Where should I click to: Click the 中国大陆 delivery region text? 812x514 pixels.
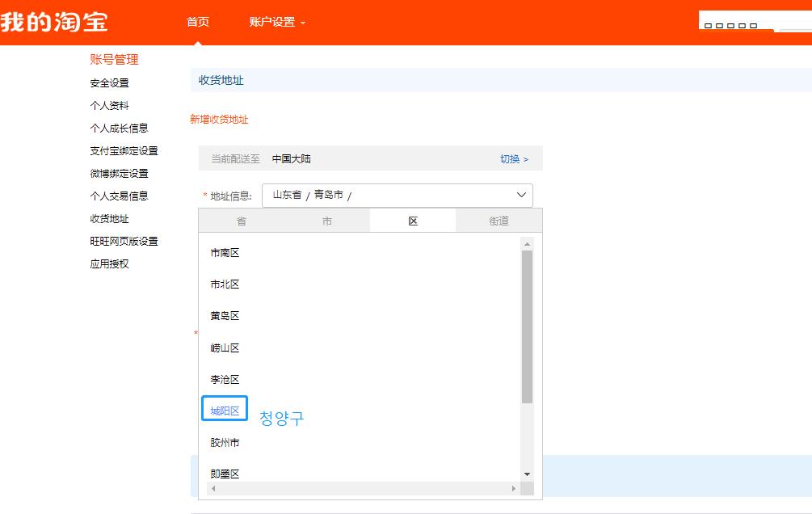[291, 159]
